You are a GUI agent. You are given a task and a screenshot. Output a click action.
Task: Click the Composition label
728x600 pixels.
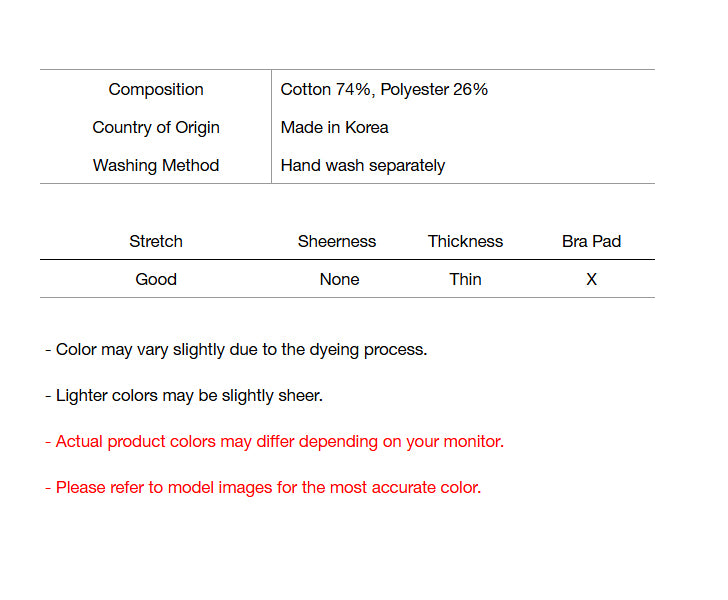pos(156,90)
